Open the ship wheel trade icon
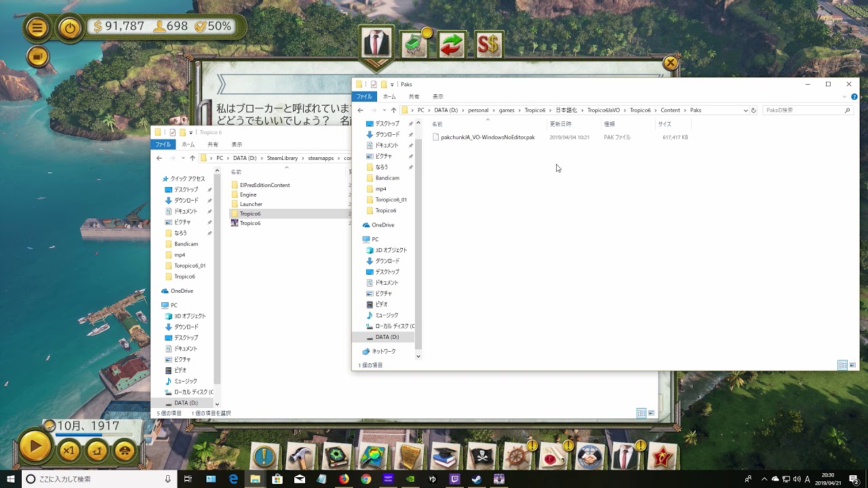The width and height of the screenshot is (868, 488). (x=517, y=456)
